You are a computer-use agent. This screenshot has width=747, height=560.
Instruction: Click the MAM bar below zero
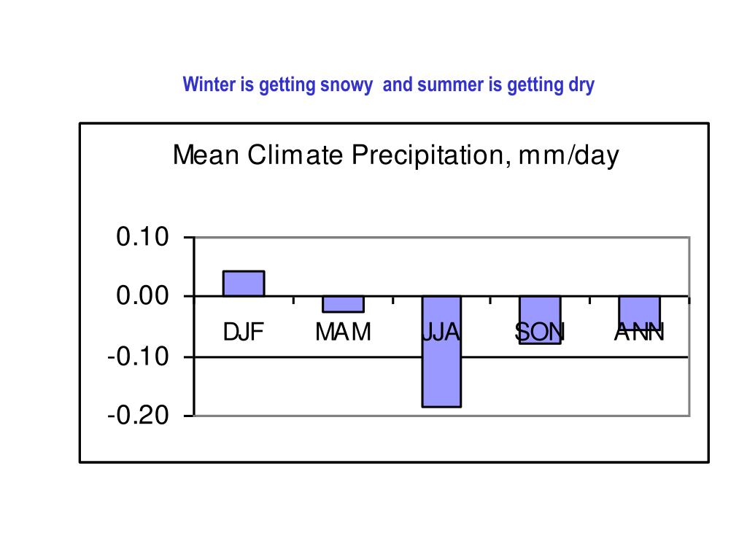click(343, 304)
